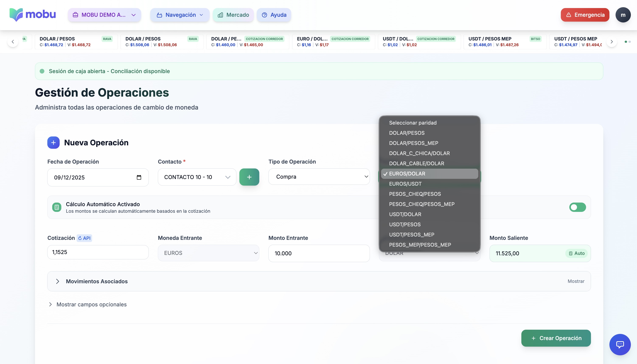The height and width of the screenshot is (364, 637).
Task: Click the Auto badge in Monto Saliente
Action: (x=577, y=253)
